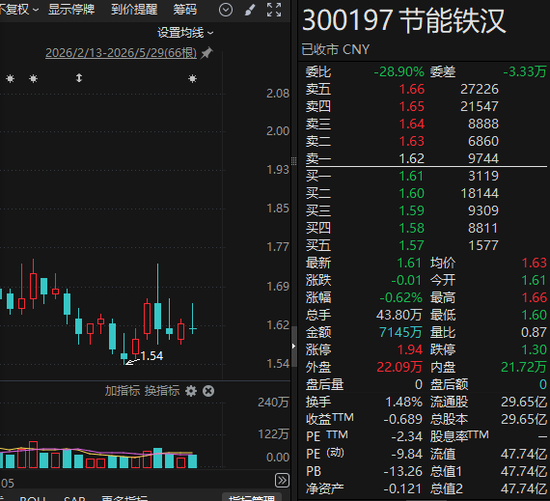Click the 内盘 value 21.72万
Screen dimensions: 550x501
(524, 367)
